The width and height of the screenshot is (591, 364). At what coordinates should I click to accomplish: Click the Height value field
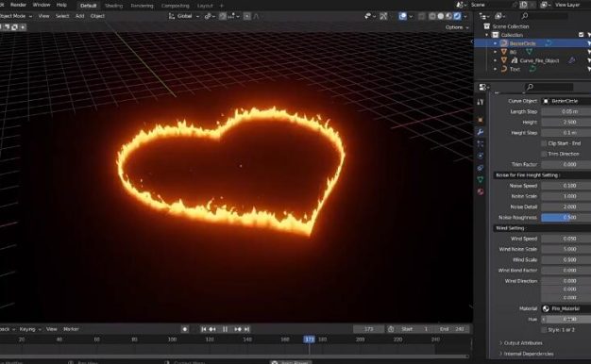566,122
